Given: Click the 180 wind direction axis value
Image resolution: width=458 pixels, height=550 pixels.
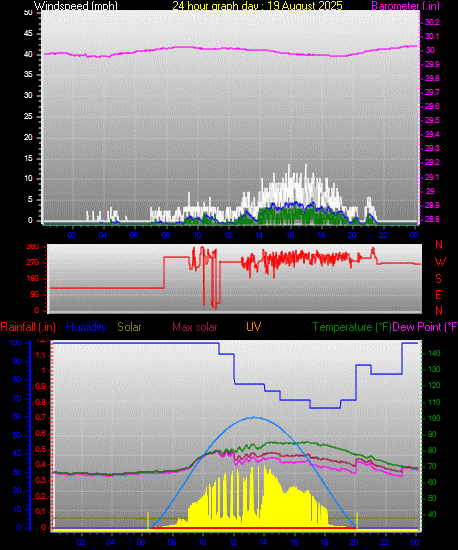Looking at the screenshot, I should (x=33, y=279).
